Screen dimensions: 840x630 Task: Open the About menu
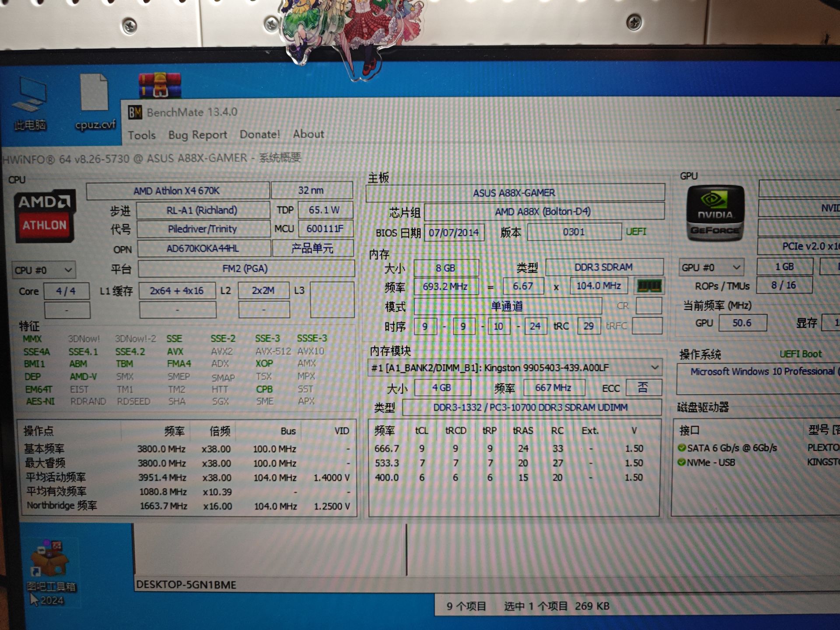(x=308, y=134)
